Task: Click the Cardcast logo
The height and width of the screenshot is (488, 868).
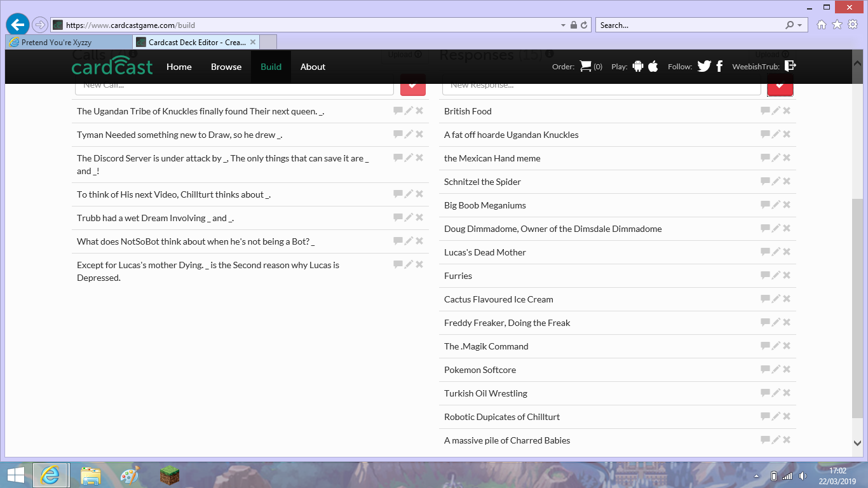Action: click(112, 65)
